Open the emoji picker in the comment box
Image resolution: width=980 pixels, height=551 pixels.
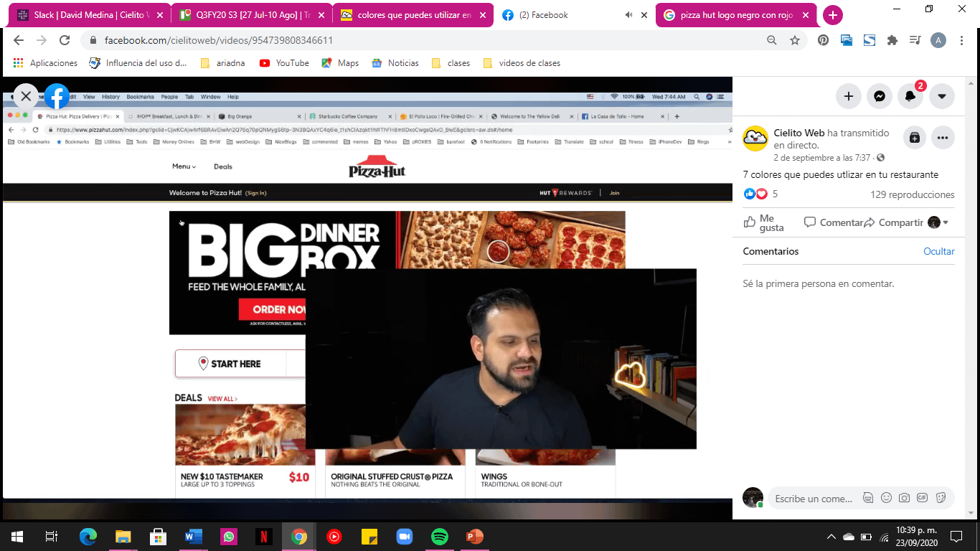886,498
